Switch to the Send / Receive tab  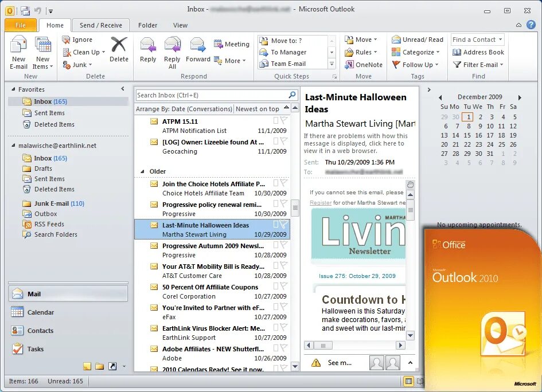tap(100, 25)
